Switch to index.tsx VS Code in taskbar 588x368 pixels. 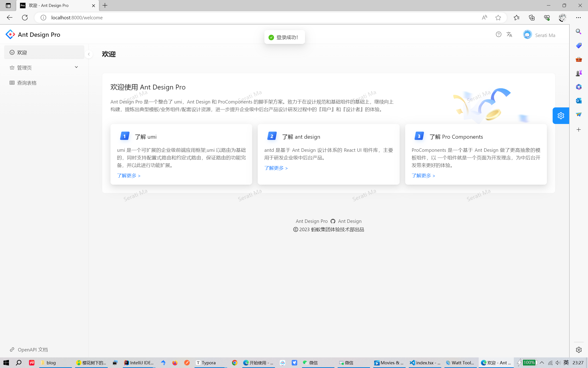[x=425, y=363]
